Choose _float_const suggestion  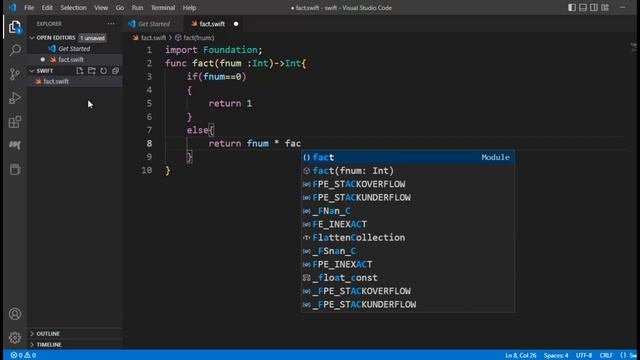pyautogui.click(x=408, y=278)
